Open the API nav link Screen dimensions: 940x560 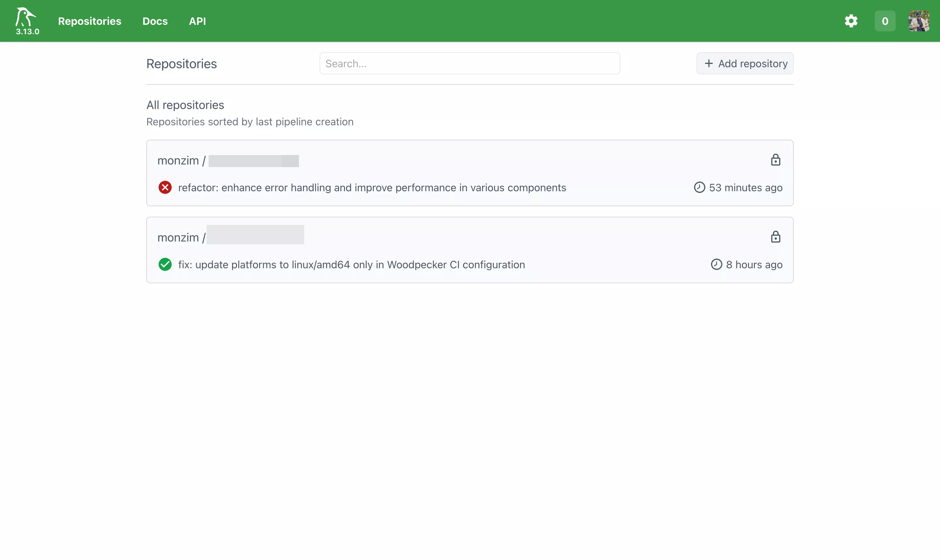(197, 21)
